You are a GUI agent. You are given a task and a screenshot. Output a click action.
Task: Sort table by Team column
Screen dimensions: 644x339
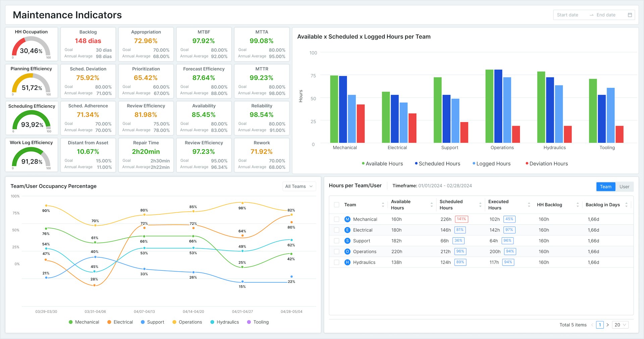coord(383,205)
